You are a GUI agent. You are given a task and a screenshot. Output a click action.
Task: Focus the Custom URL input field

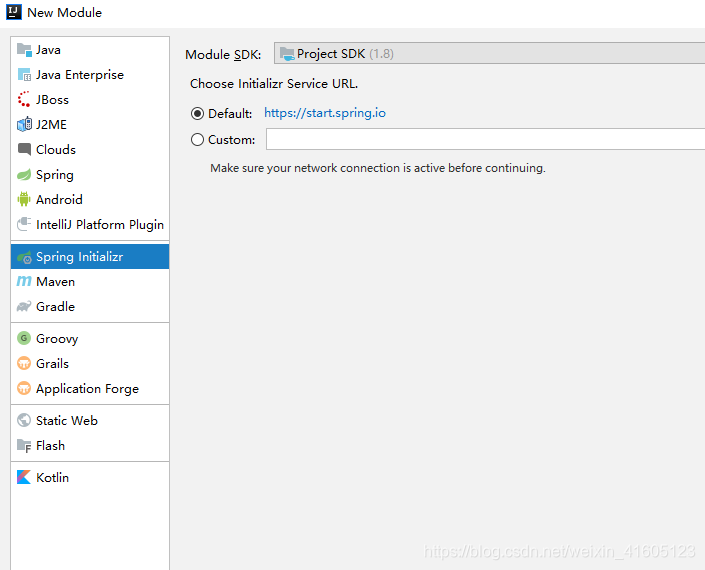coord(486,139)
